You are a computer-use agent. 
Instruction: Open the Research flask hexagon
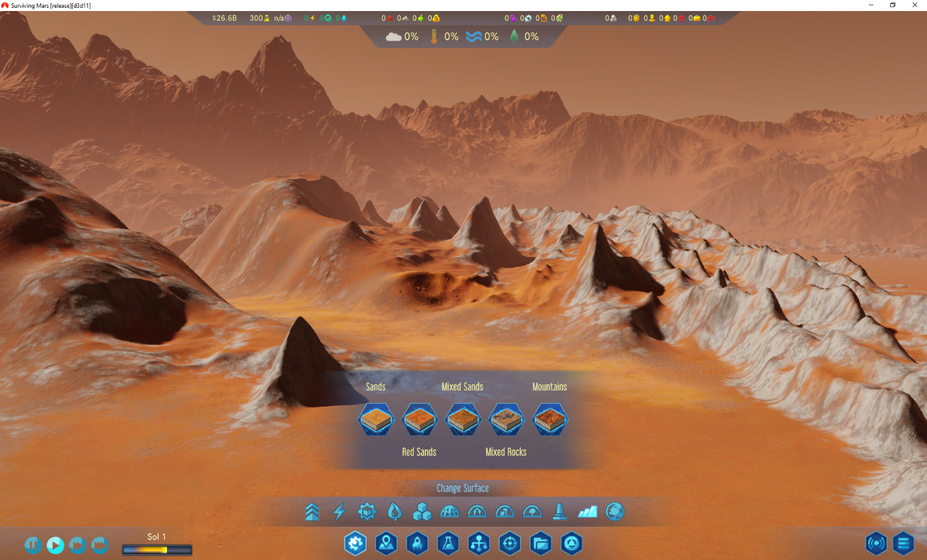tap(448, 543)
